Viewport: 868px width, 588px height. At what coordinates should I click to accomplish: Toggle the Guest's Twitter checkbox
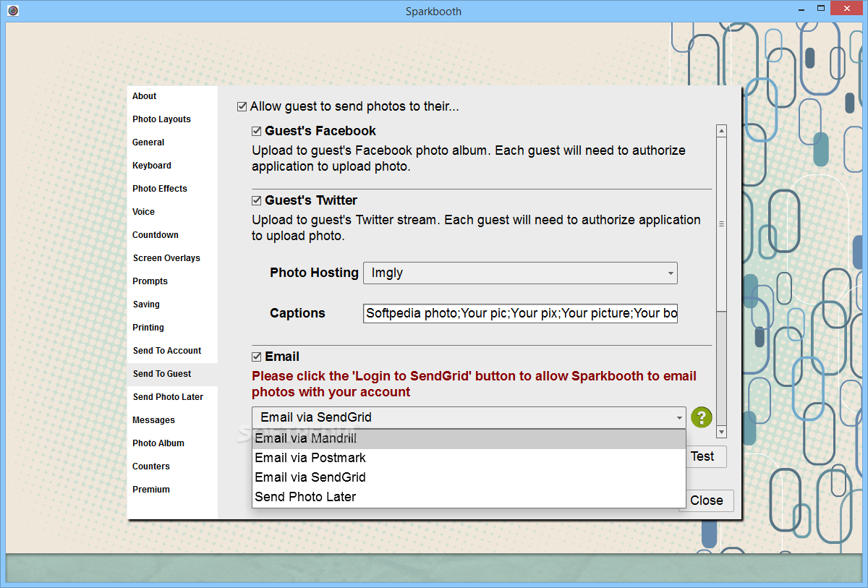tap(256, 200)
